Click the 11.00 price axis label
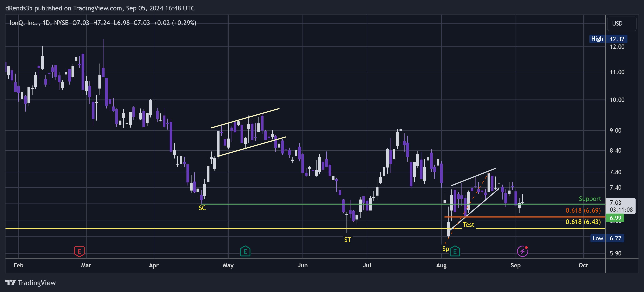This screenshot has height=292, width=644. click(x=617, y=72)
